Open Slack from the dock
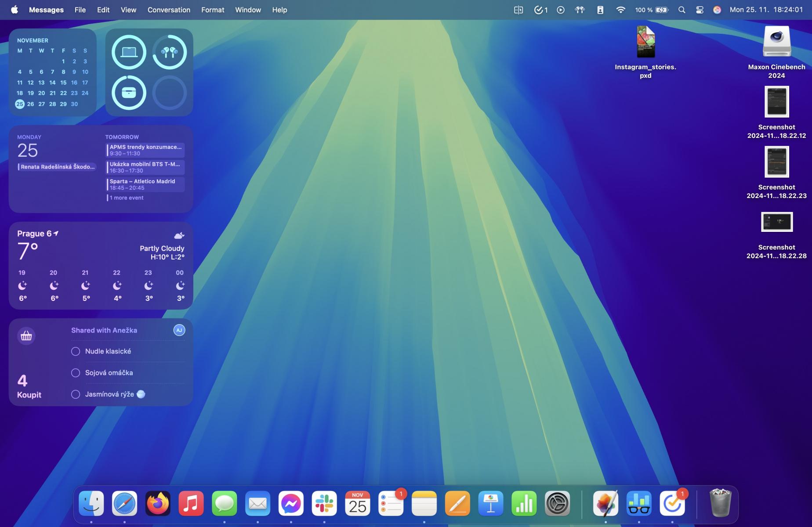Image resolution: width=812 pixels, height=527 pixels. click(x=324, y=503)
